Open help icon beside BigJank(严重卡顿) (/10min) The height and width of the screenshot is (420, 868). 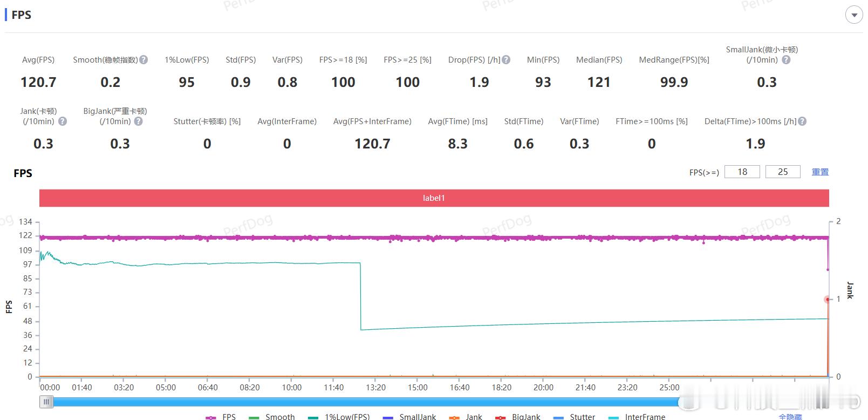click(139, 121)
